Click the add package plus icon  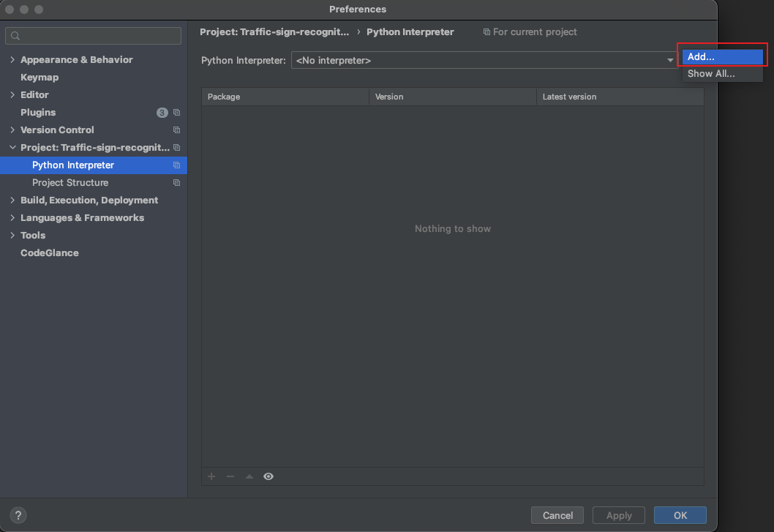211,476
